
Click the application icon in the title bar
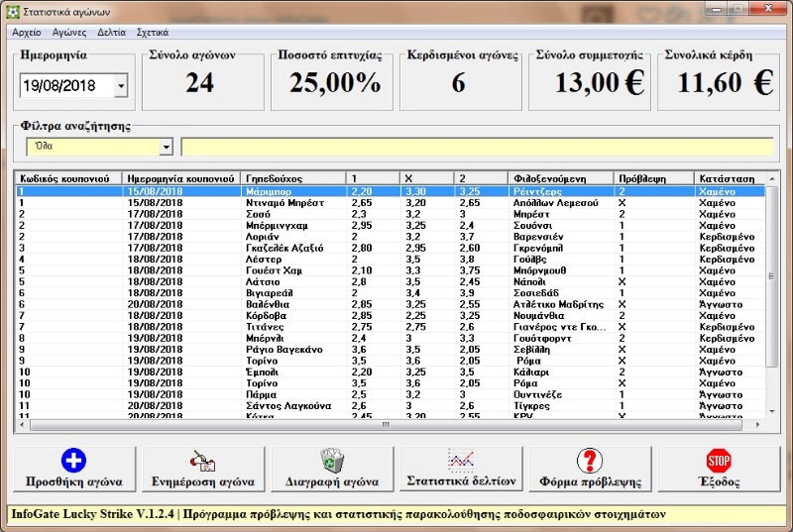(11, 11)
